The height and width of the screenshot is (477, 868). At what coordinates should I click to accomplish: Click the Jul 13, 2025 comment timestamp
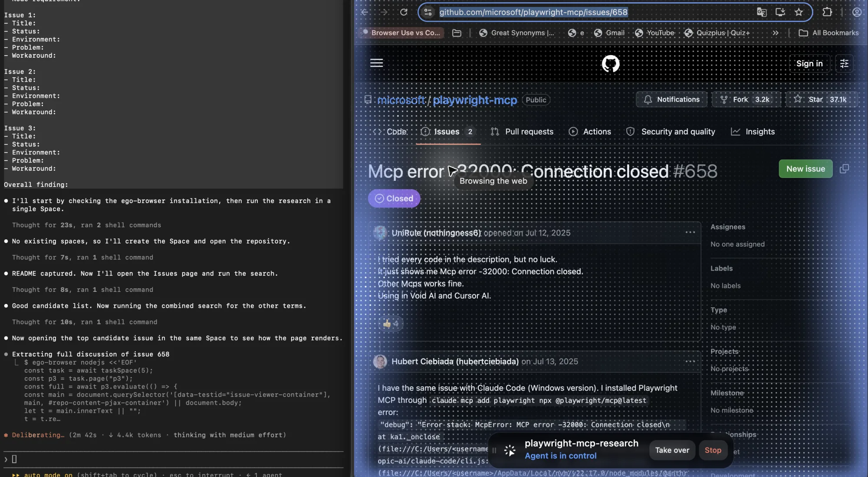click(555, 362)
